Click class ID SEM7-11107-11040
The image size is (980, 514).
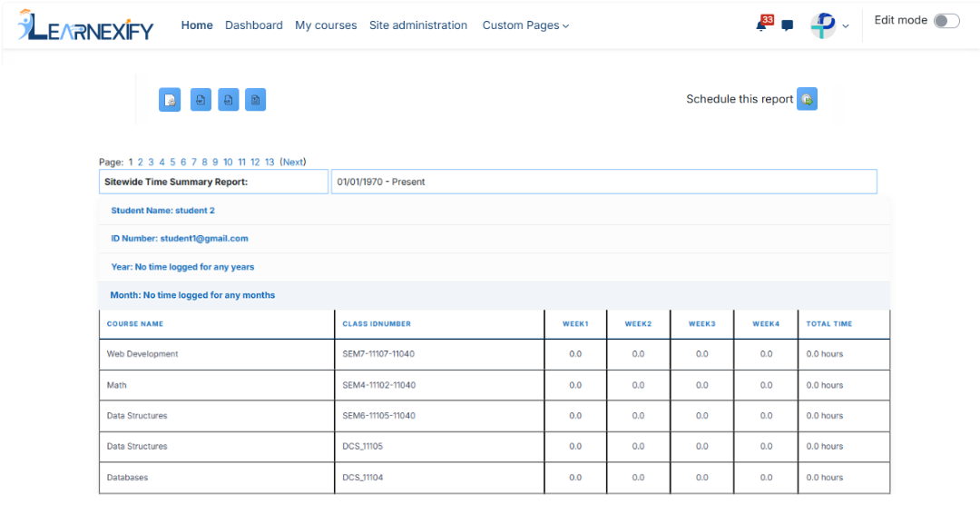(378, 354)
